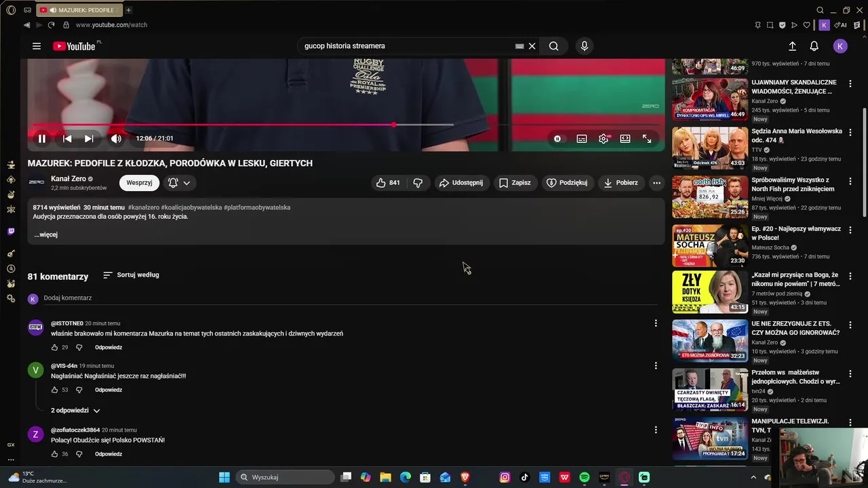The image size is (868, 488).
Task: Open the North Fish video thumbnail
Action: point(710,197)
